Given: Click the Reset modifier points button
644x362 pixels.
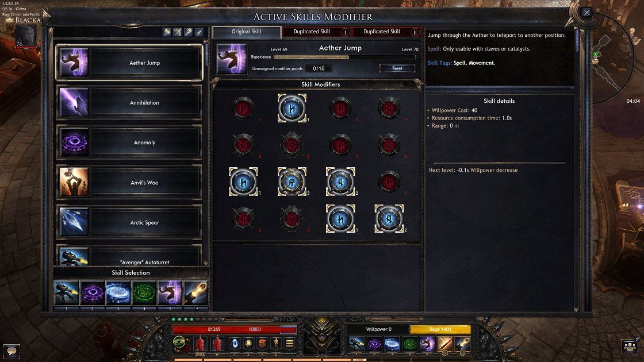Looking at the screenshot, I should pyautogui.click(x=397, y=68).
